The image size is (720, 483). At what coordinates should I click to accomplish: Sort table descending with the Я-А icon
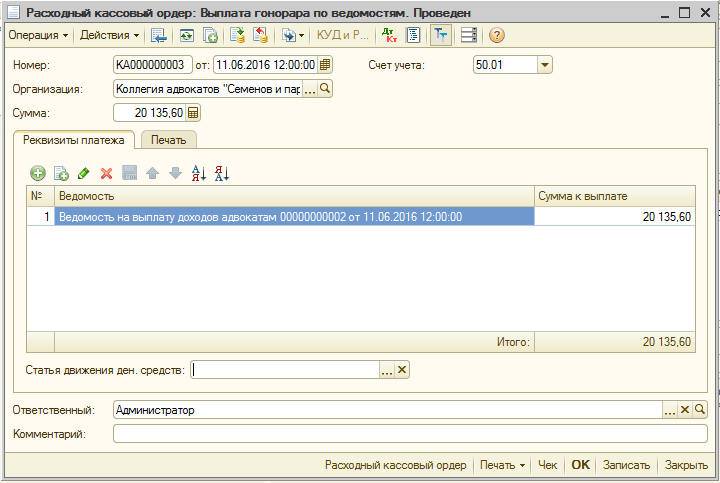222,173
